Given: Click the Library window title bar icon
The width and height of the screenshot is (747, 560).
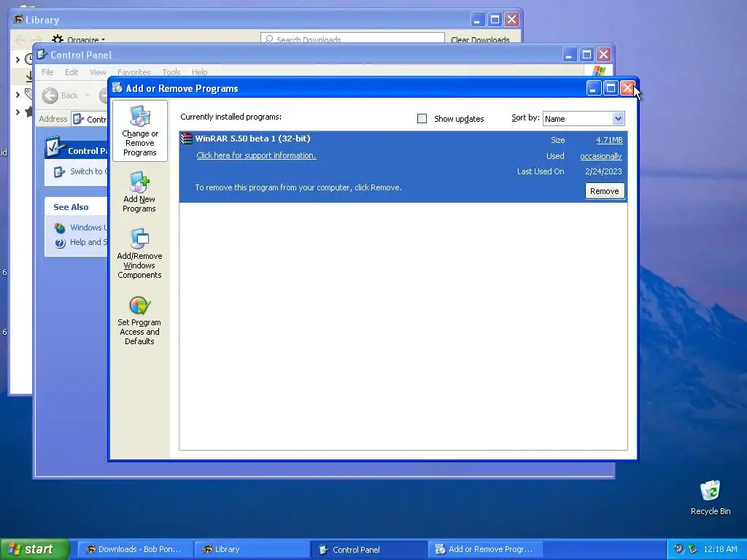Looking at the screenshot, I should point(18,19).
